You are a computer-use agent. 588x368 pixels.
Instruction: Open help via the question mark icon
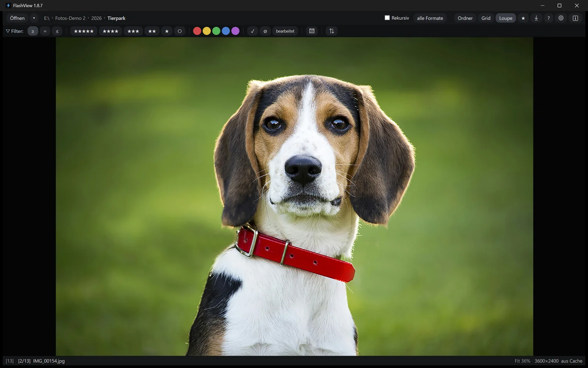pos(548,18)
